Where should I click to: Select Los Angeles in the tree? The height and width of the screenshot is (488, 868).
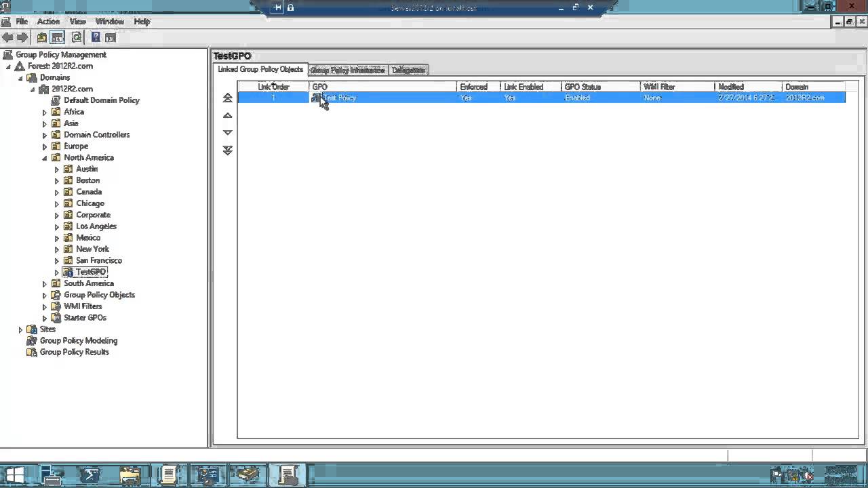click(96, 226)
